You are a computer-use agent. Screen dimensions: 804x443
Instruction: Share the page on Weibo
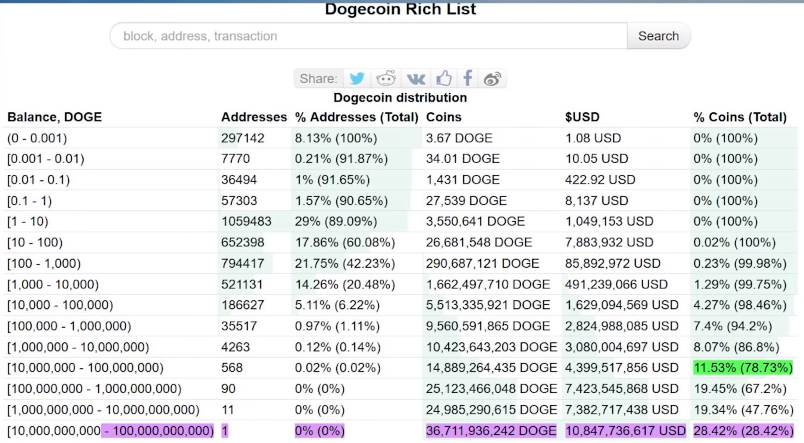(492, 79)
